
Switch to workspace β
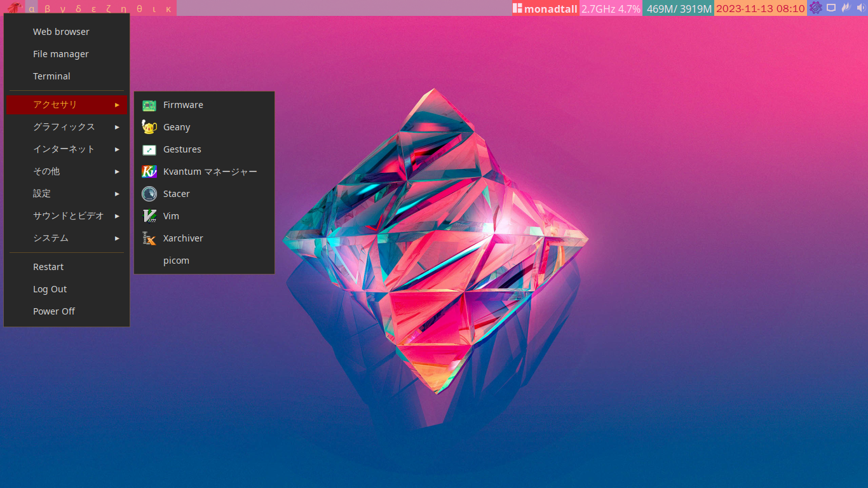click(x=47, y=8)
